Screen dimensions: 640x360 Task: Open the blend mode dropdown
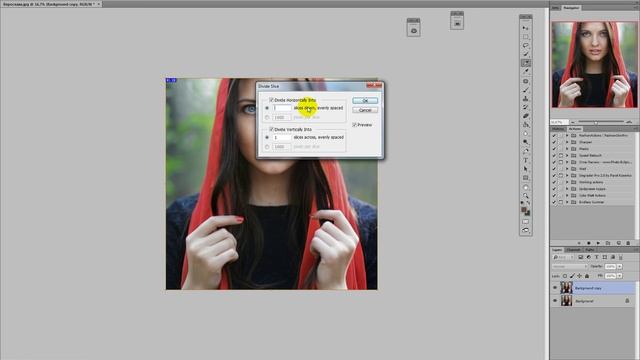[570, 267]
